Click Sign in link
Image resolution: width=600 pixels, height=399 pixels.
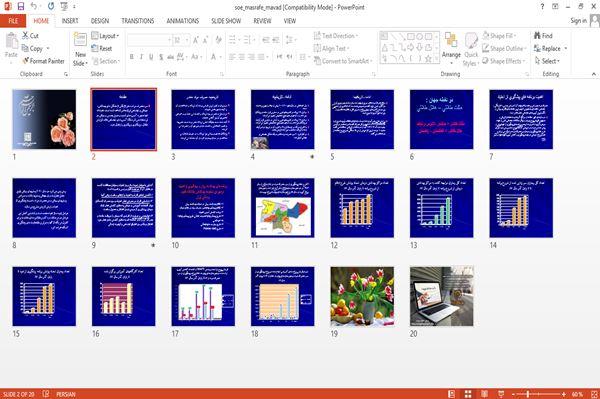578,21
